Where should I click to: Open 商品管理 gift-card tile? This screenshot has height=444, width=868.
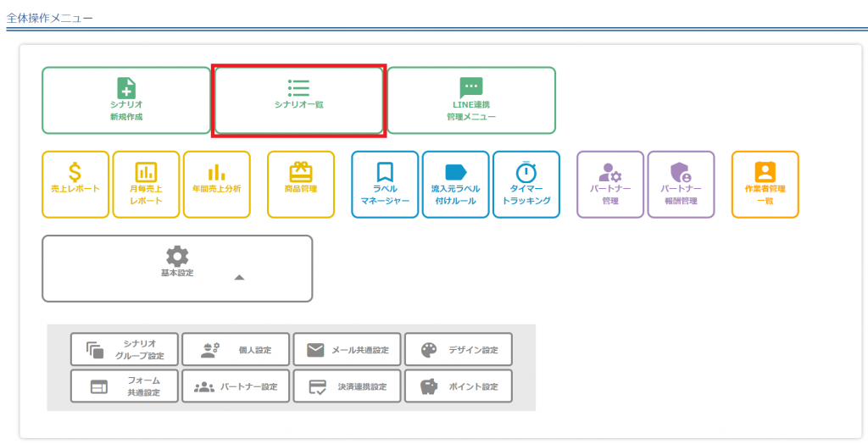click(301, 185)
